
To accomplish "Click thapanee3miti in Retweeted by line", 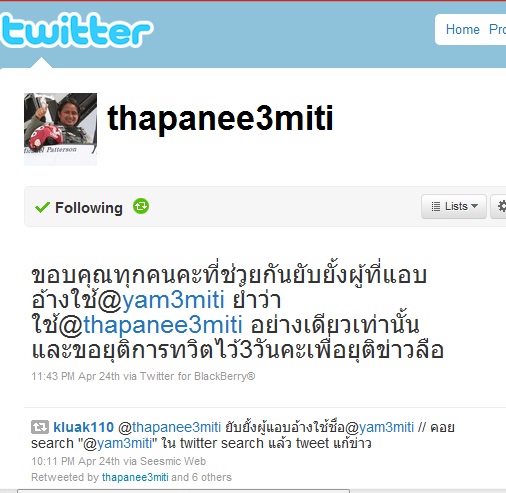I will [x=135, y=477].
